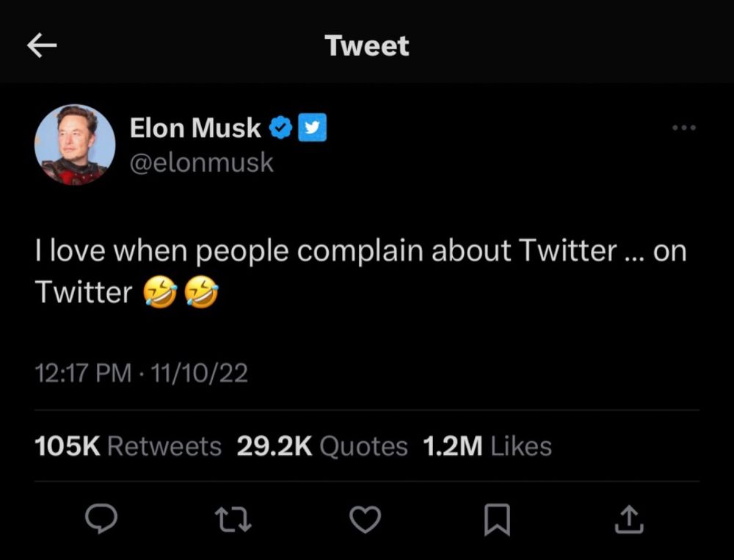Click the square Twitter bird badge
This screenshot has height=560, width=734.
click(313, 128)
